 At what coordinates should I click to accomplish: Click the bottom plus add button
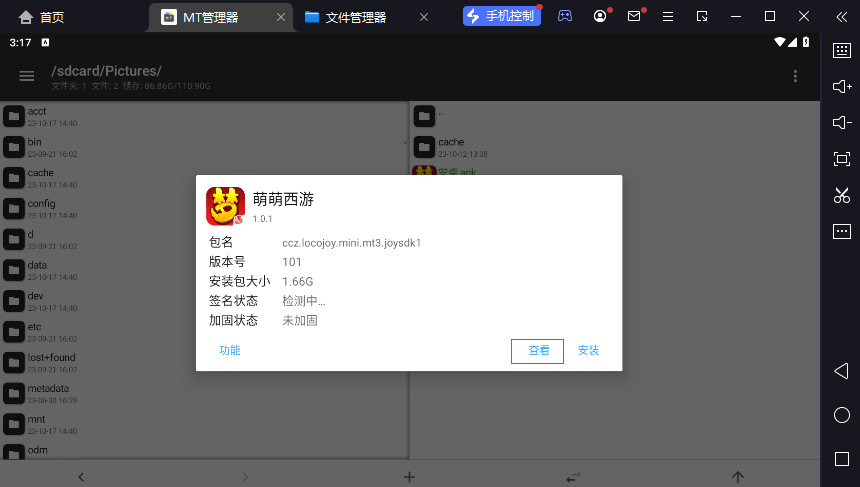coord(409,477)
